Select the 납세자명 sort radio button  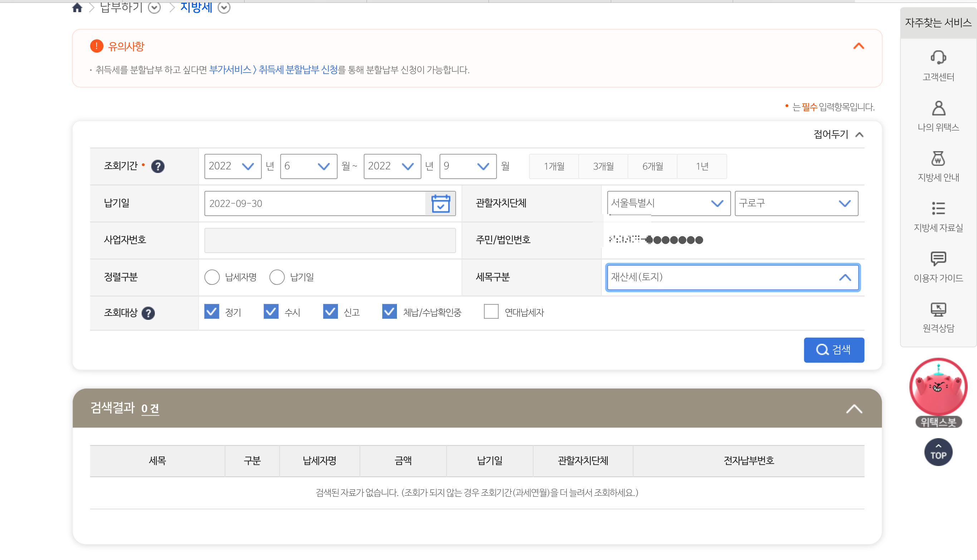click(x=212, y=277)
